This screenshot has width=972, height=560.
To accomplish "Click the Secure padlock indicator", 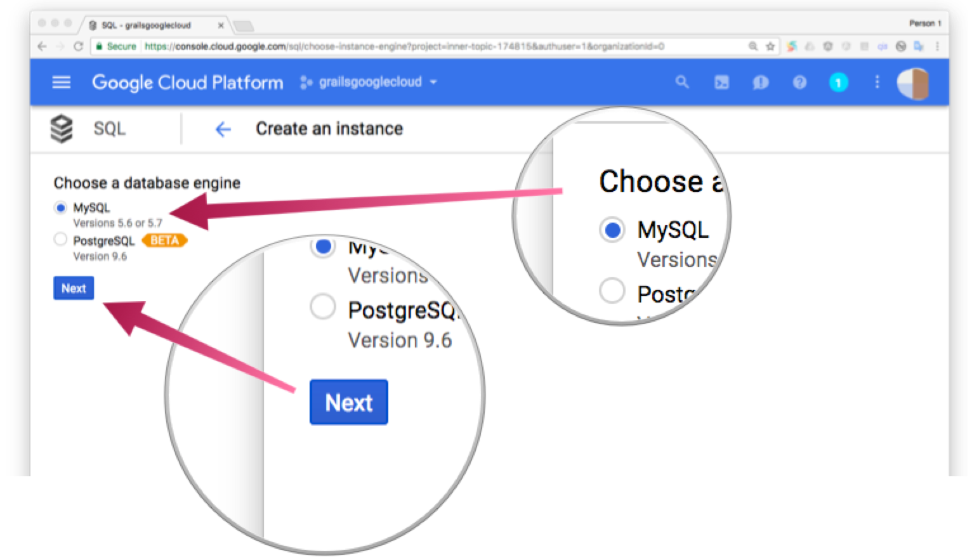I will [115, 46].
